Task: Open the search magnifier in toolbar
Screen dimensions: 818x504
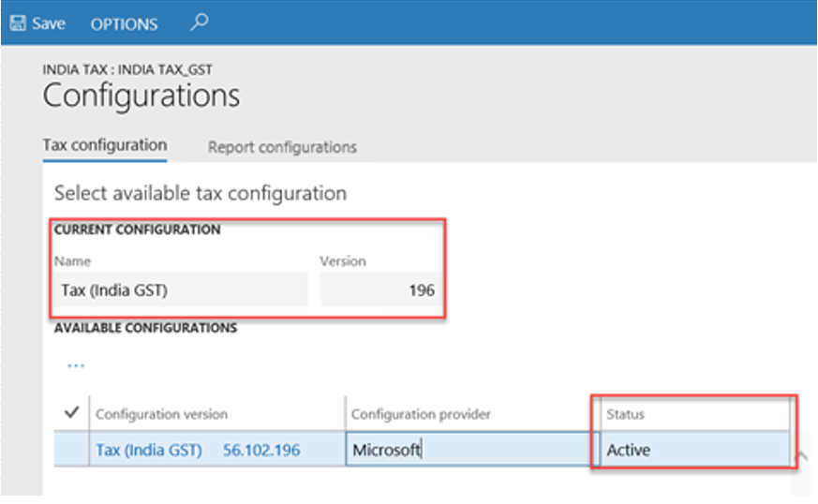Action: [x=199, y=22]
